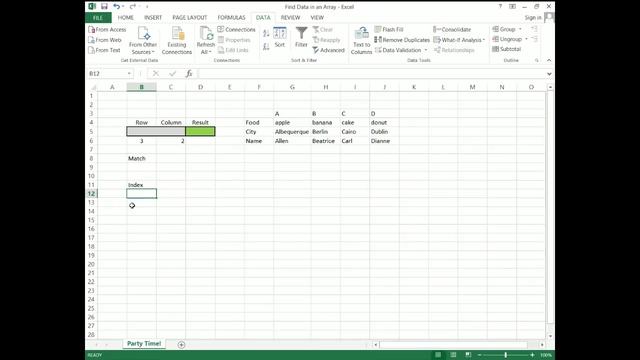Viewport: 640px width, 360px height.
Task: Click vertical scrollbar down arrow
Action: click(550, 336)
